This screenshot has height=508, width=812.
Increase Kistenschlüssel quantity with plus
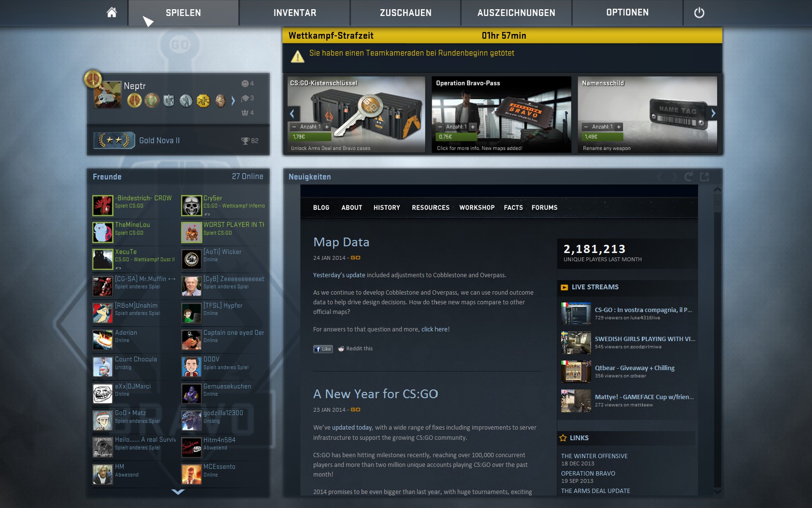327,127
